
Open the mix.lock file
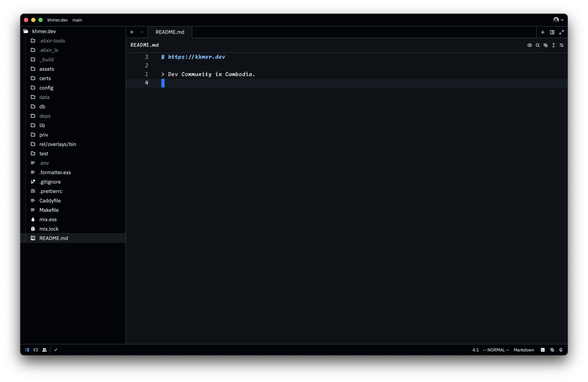pyautogui.click(x=73, y=228)
